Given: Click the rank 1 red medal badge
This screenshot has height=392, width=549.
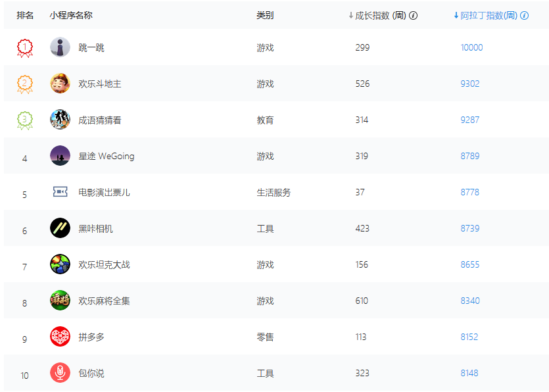Looking at the screenshot, I should (x=25, y=48).
